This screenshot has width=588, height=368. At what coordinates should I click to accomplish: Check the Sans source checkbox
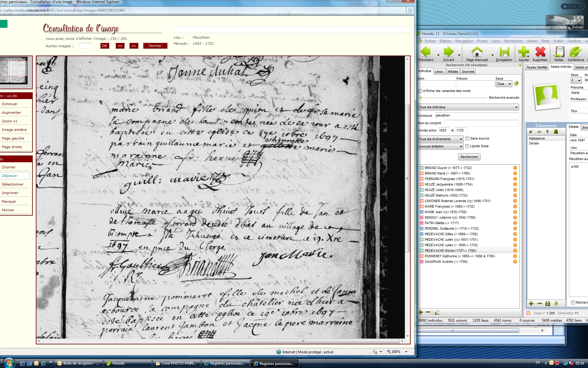(467, 139)
